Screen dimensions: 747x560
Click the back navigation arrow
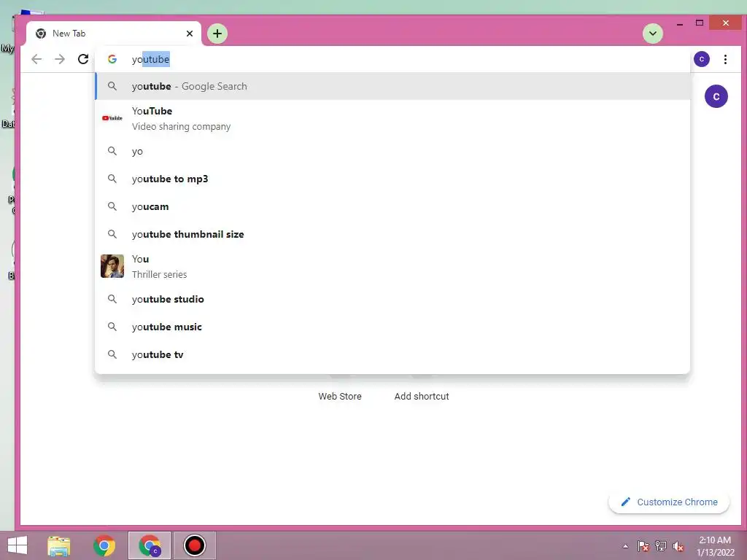pyautogui.click(x=36, y=59)
